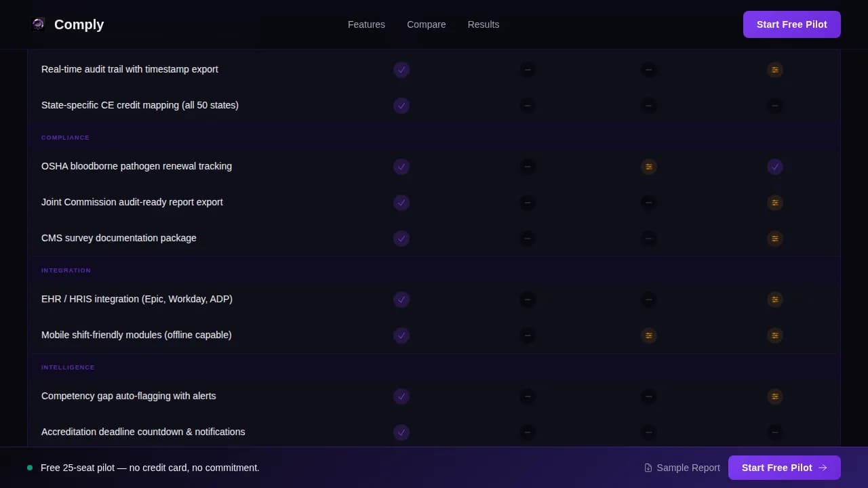This screenshot has width=868, height=488.
Task: Click the Comply logo icon
Action: pyautogui.click(x=39, y=24)
